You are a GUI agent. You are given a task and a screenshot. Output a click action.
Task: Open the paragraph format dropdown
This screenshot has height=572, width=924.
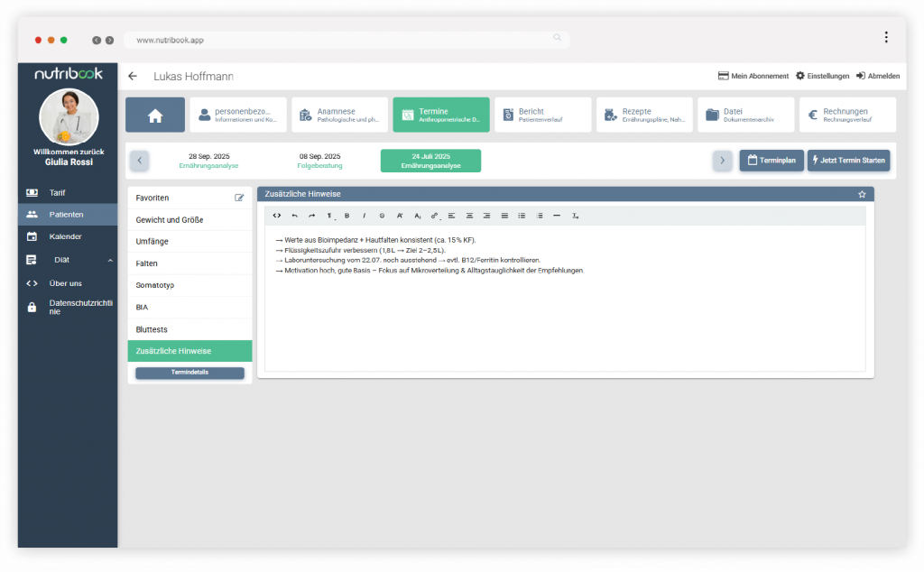329,216
